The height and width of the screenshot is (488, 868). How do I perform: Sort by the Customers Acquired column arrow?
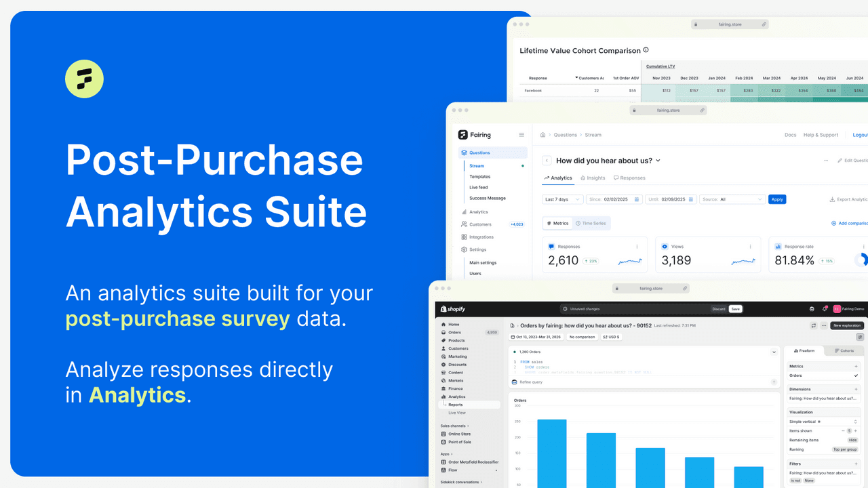(x=577, y=78)
